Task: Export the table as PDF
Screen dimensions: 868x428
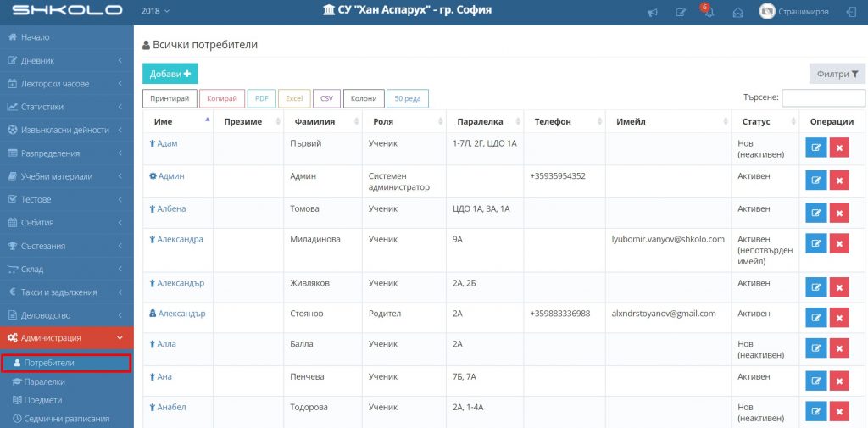Action: (x=262, y=98)
